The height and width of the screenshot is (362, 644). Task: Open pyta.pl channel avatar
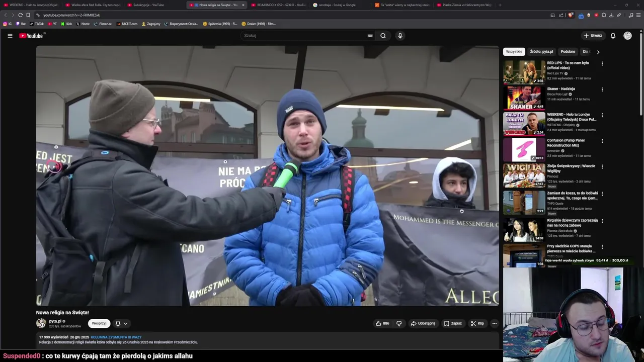click(41, 323)
